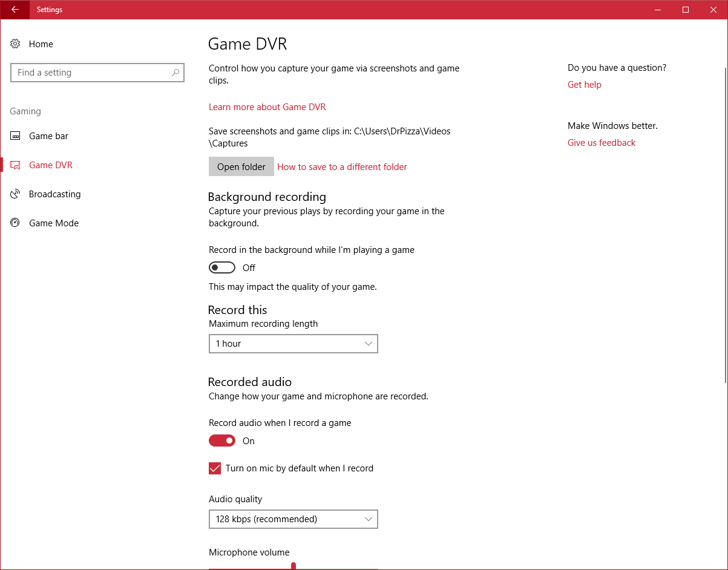This screenshot has width=728, height=570.
Task: Open the audio quality dropdown
Action: tap(293, 519)
